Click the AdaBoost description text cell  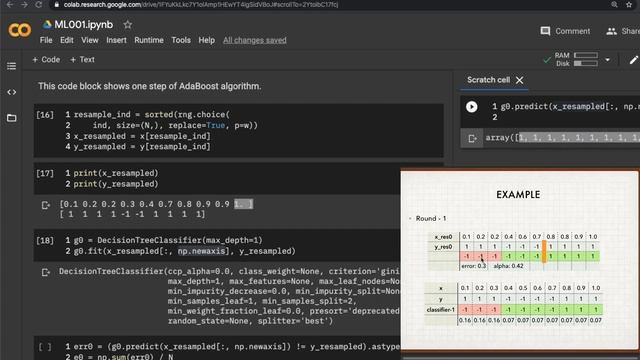pos(149,86)
